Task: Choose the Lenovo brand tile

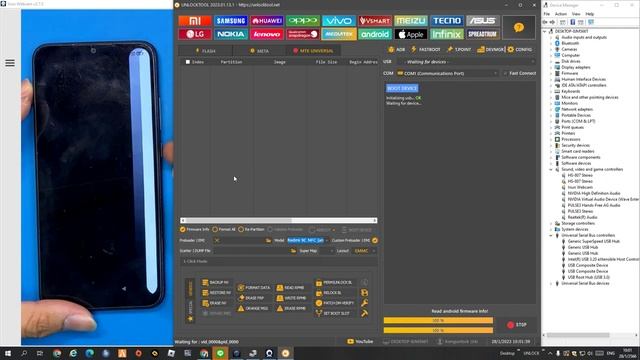Action: (x=267, y=34)
